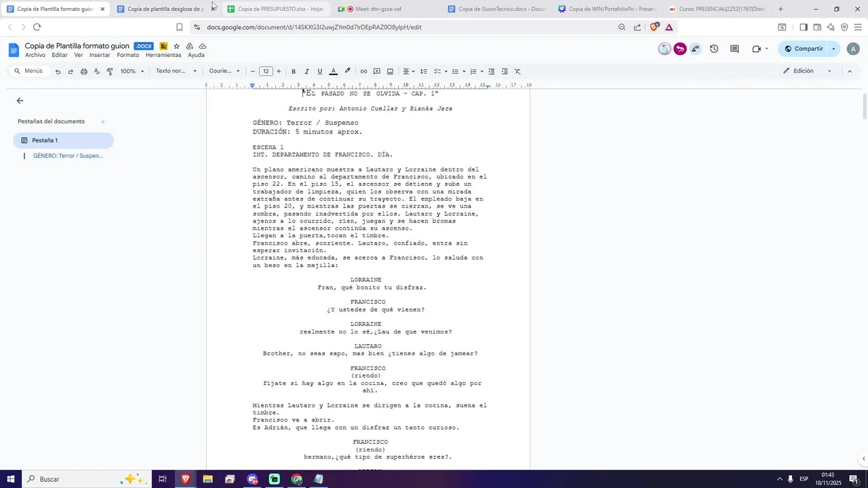Star this document
The height and width of the screenshot is (488, 868).
pyautogui.click(x=176, y=46)
